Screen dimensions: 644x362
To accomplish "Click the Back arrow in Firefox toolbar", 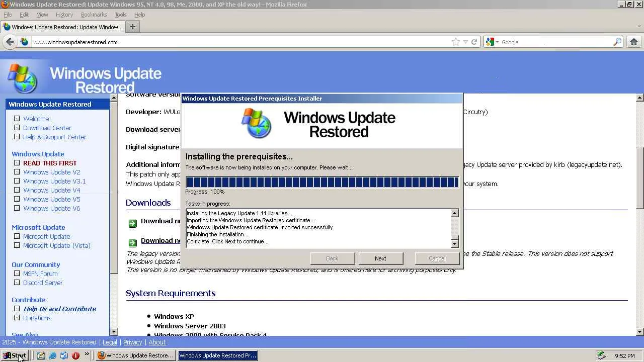I will coord(10,42).
